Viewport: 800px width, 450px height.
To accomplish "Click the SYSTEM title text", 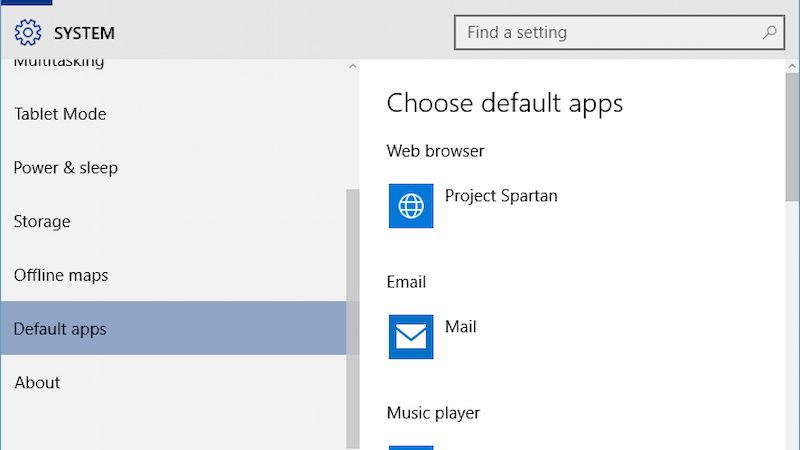I will pyautogui.click(x=84, y=33).
